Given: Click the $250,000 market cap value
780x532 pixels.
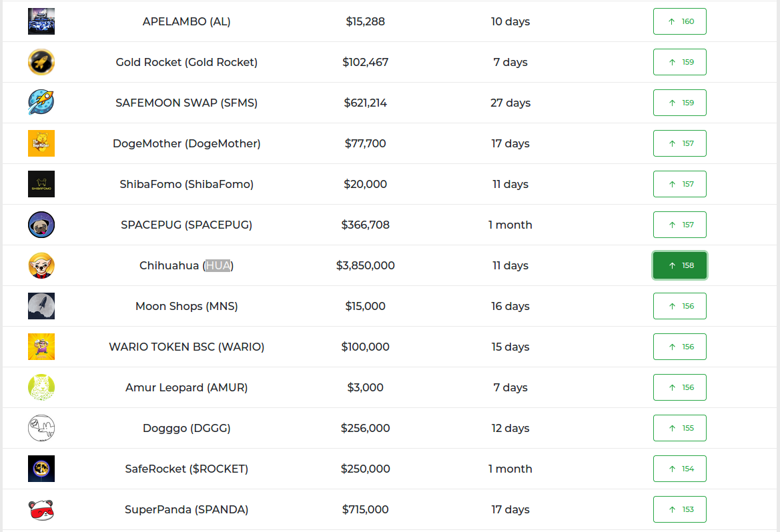Looking at the screenshot, I should click(365, 469).
